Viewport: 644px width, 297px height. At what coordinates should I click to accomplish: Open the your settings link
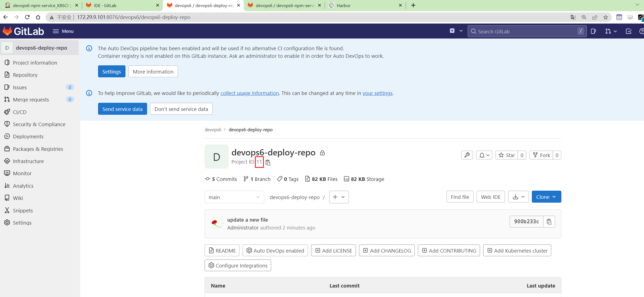click(x=377, y=93)
